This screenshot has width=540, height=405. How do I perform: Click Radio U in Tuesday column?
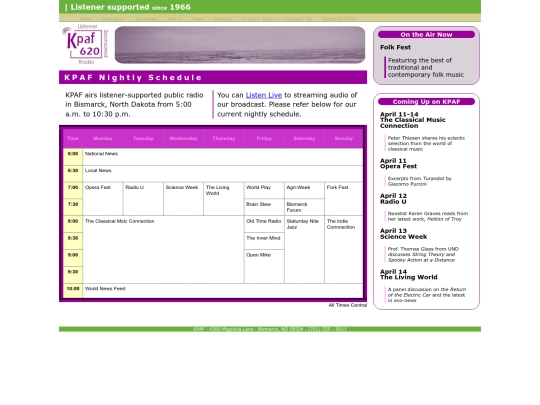point(143,199)
